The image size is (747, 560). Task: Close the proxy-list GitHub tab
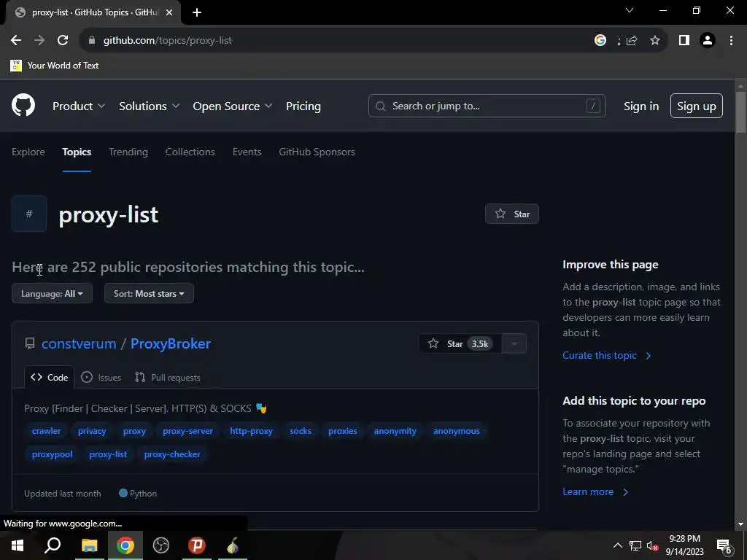tap(169, 12)
